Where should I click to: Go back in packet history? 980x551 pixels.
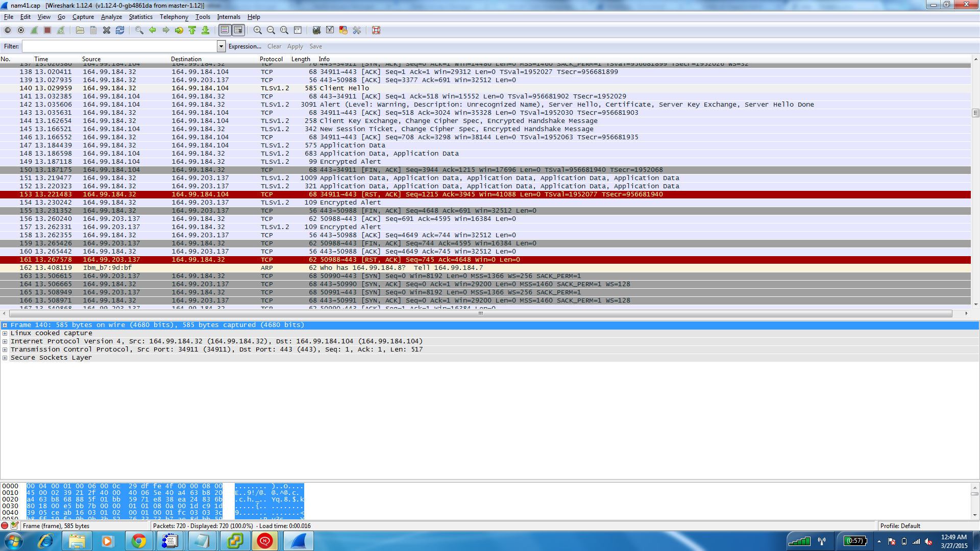153,31
